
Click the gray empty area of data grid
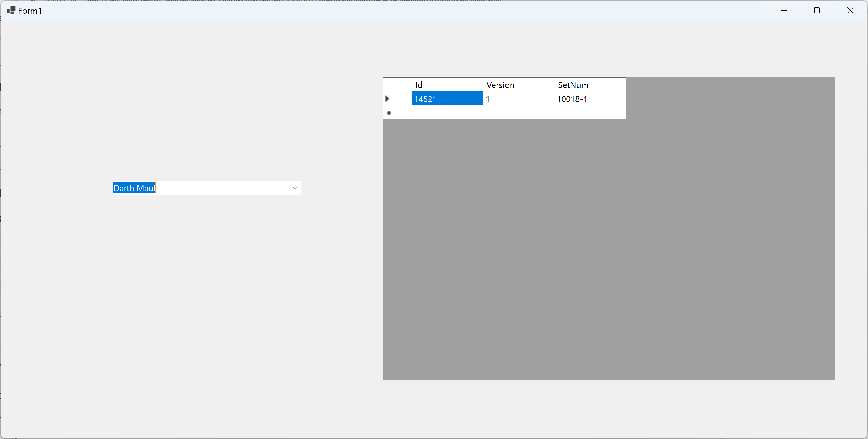[x=607, y=249]
